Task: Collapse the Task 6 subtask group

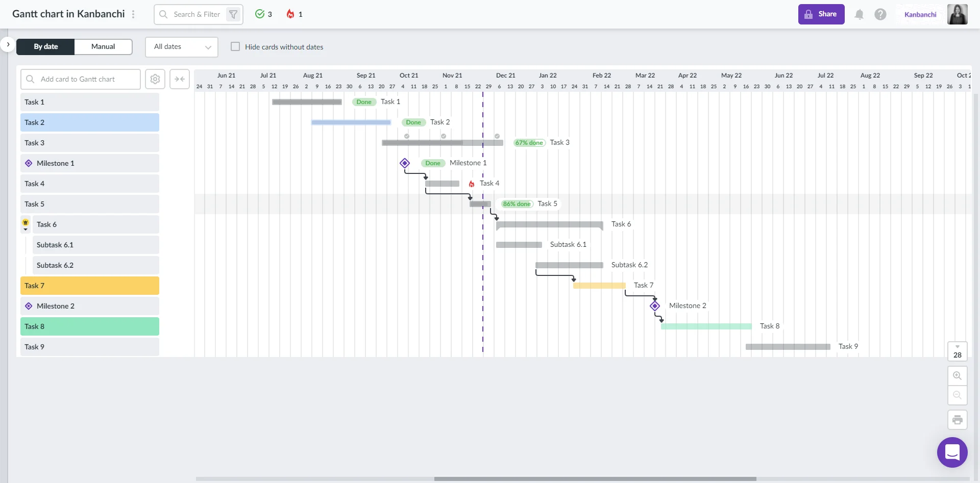Action: [x=26, y=228]
